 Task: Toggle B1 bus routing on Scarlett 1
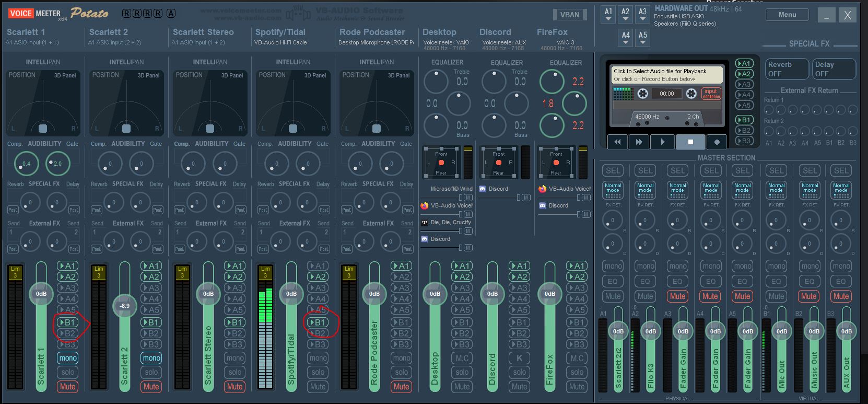click(x=68, y=322)
